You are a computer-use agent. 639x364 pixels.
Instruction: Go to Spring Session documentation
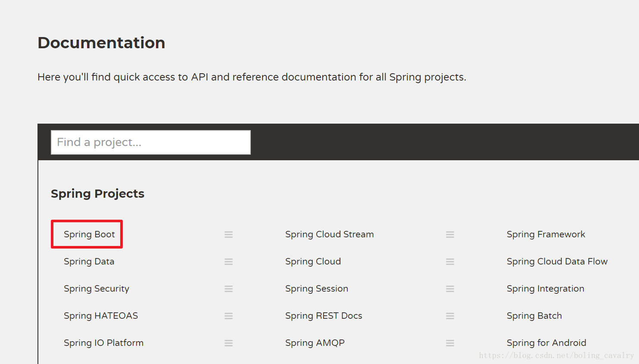tap(317, 289)
